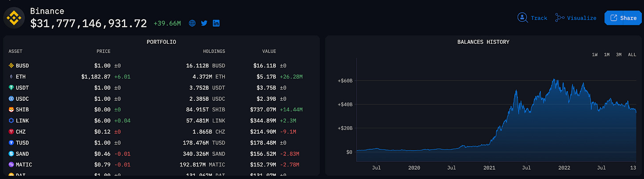Click the USDC token icon
The height and width of the screenshot is (179, 644).
11,99
